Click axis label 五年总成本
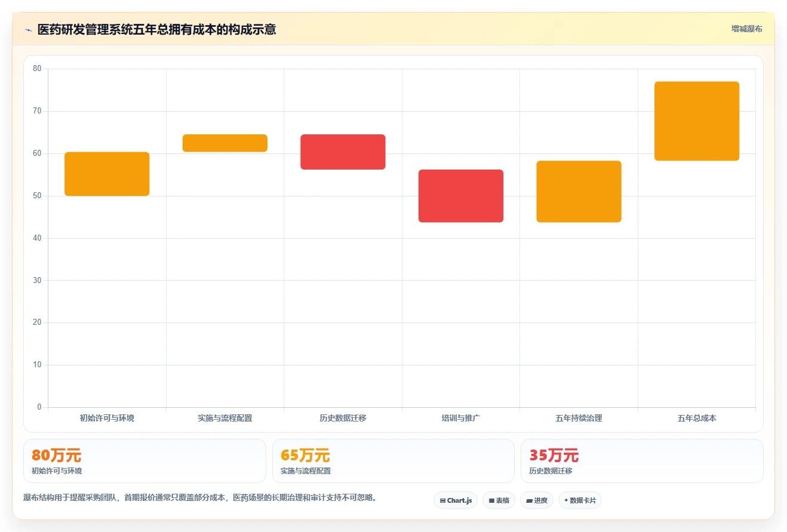This screenshot has width=787, height=532. [697, 418]
